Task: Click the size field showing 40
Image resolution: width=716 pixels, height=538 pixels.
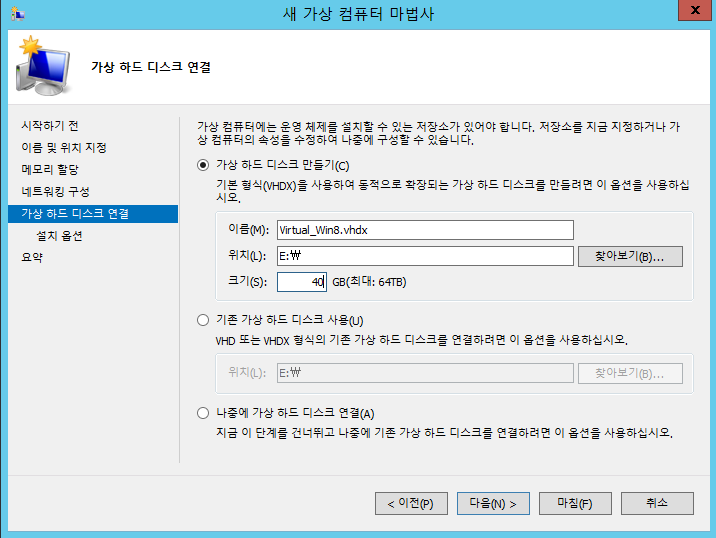Action: coord(302,282)
